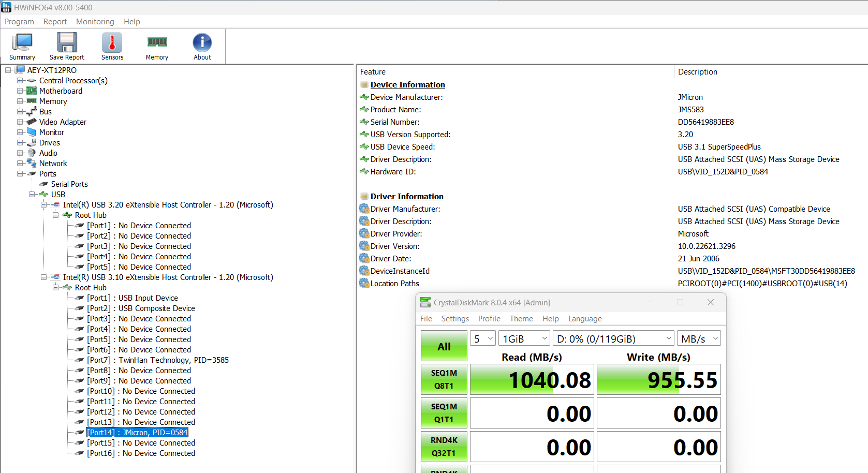Screen dimensions: 868x473
Task: Click the Save Report floppy icon
Action: point(67,42)
